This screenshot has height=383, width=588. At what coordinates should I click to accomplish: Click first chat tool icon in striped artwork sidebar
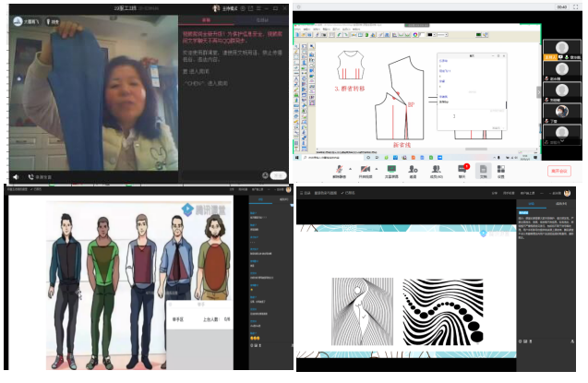(x=520, y=341)
